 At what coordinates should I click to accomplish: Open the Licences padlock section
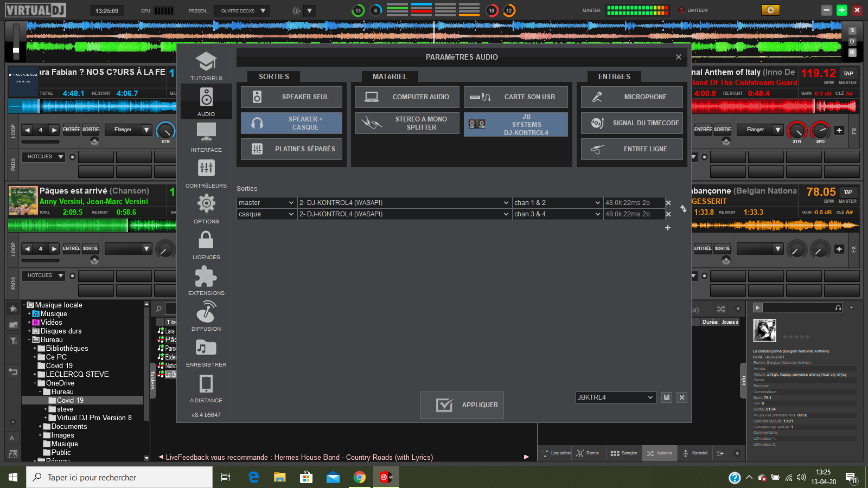(206, 245)
